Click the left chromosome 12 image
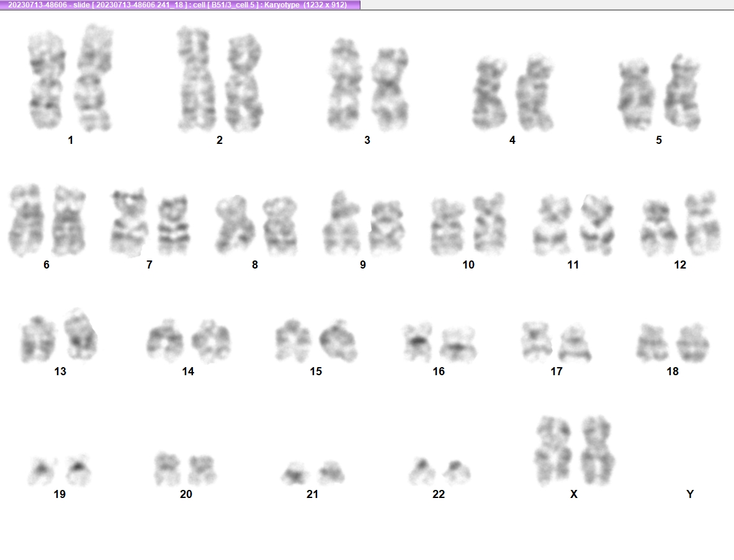This screenshot has height=560, width=734. tap(659, 228)
